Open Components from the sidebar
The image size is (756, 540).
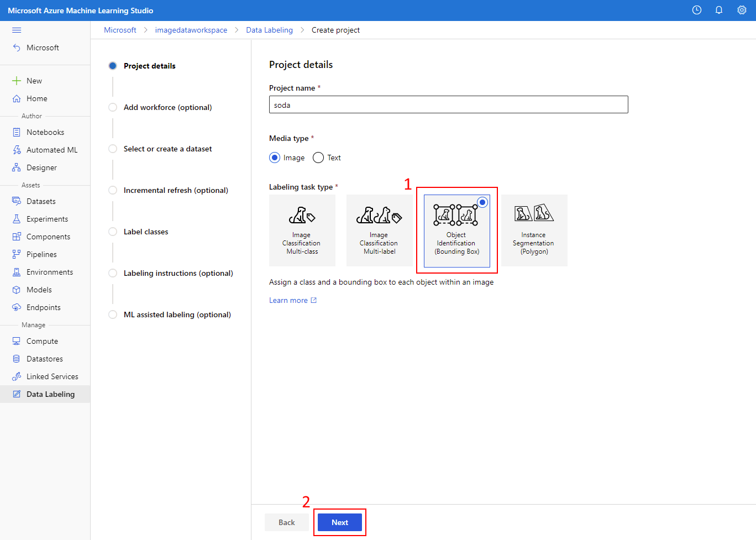[x=45, y=237]
